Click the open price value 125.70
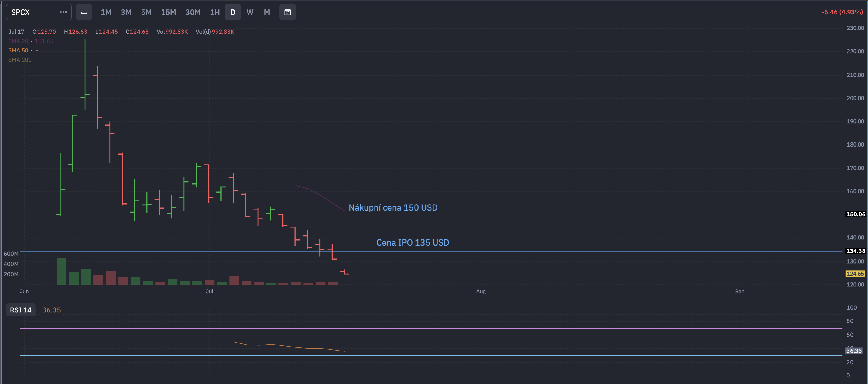The image size is (868, 384). [47, 32]
